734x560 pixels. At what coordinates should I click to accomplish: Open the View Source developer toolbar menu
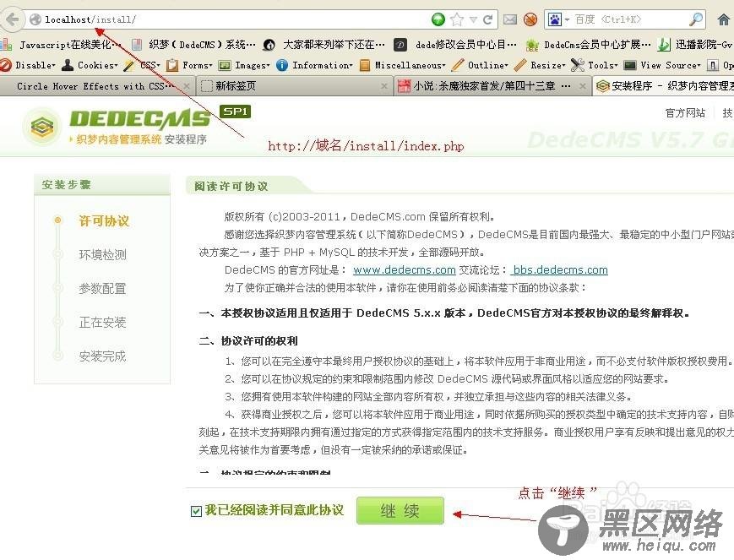(x=662, y=65)
